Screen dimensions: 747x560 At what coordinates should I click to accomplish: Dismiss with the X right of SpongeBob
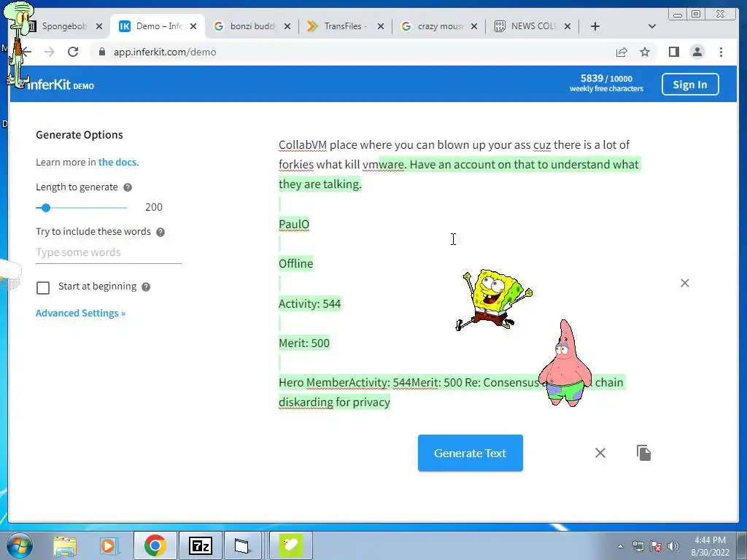pos(685,283)
